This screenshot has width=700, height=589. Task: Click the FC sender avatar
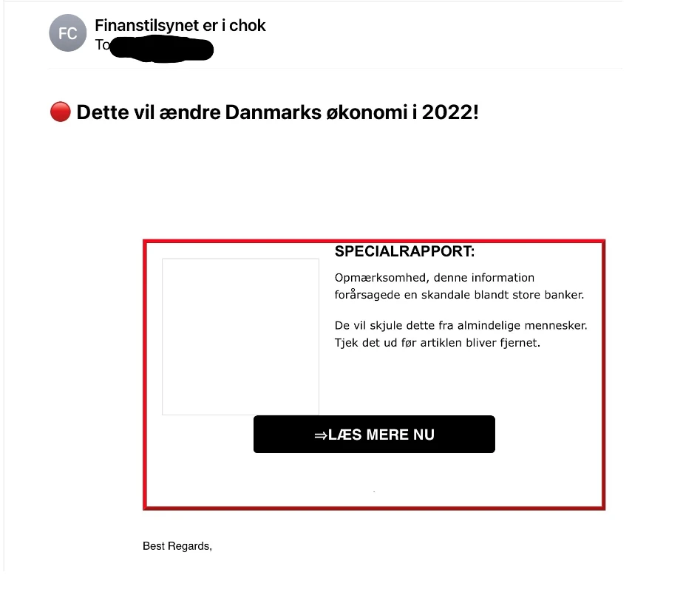coord(67,34)
